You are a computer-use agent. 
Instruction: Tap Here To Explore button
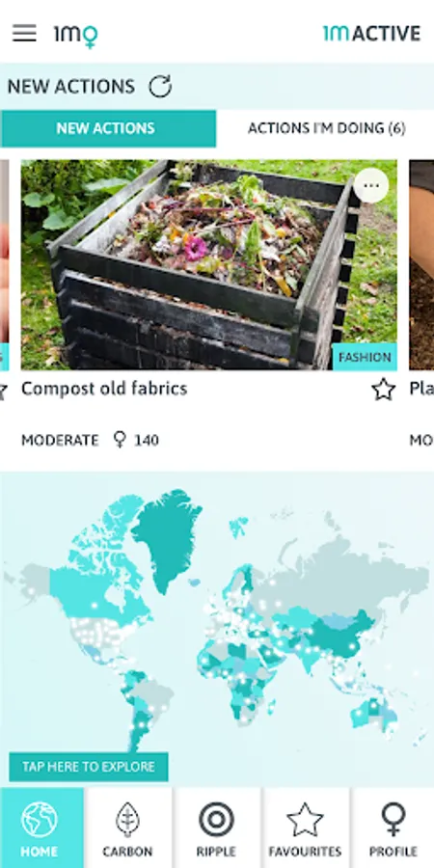[89, 767]
